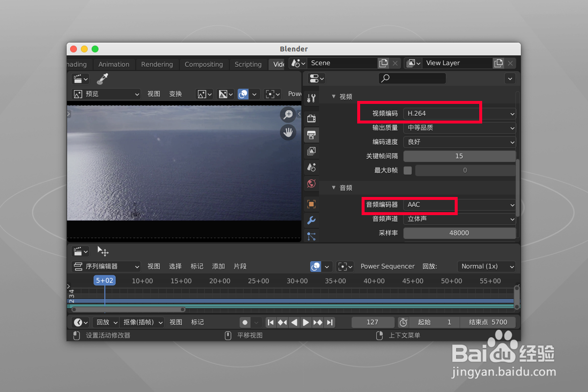Click the 关键帧间隔 value field 15

(460, 156)
